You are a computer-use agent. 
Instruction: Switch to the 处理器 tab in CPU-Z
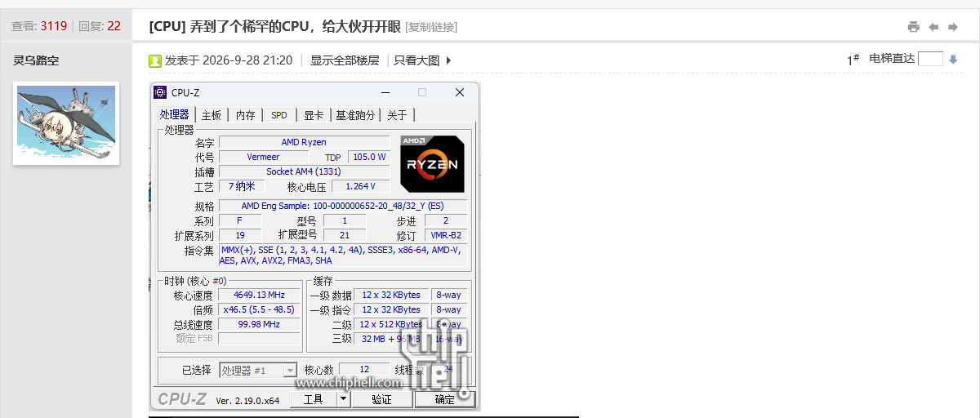175,114
